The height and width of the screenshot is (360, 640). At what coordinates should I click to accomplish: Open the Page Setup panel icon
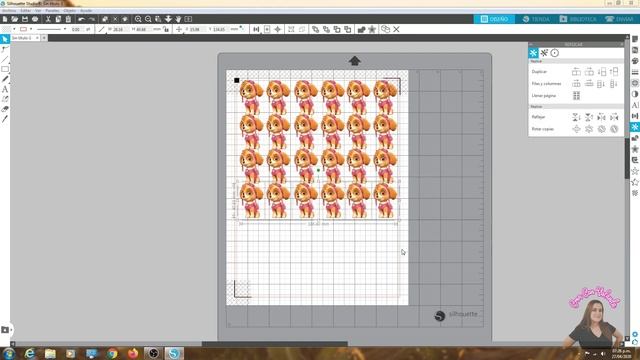click(635, 39)
